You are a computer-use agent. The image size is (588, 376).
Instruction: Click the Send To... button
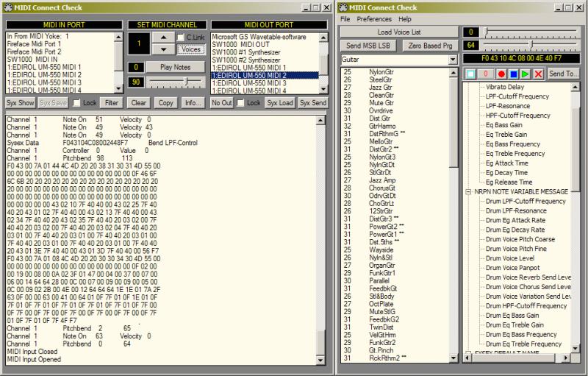pos(564,74)
